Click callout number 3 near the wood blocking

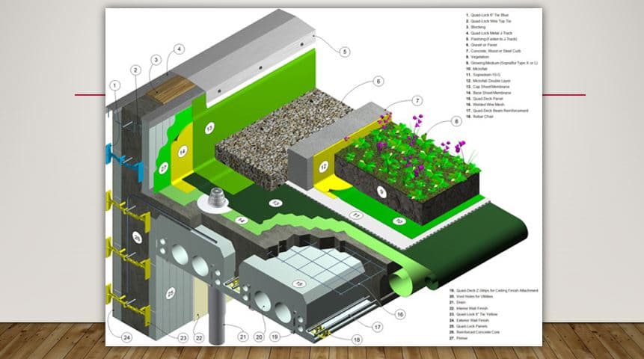tap(156, 60)
